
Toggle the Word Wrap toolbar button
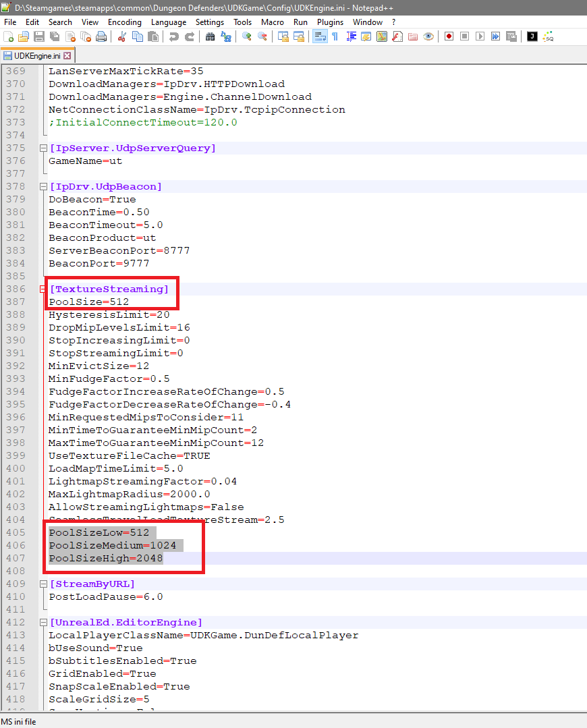point(320,36)
